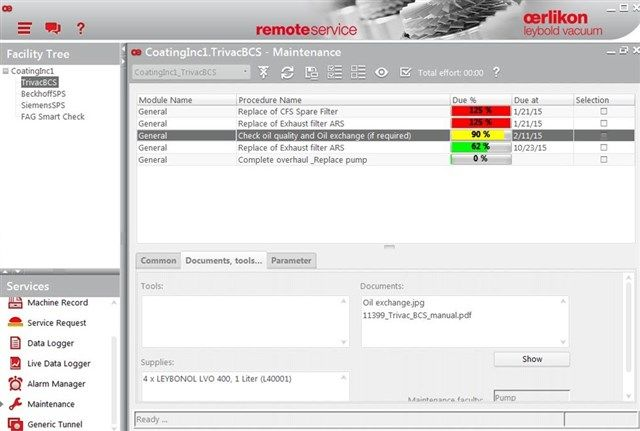640x431 pixels.
Task: Select Oil exchange.jpg document
Action: coord(393,303)
